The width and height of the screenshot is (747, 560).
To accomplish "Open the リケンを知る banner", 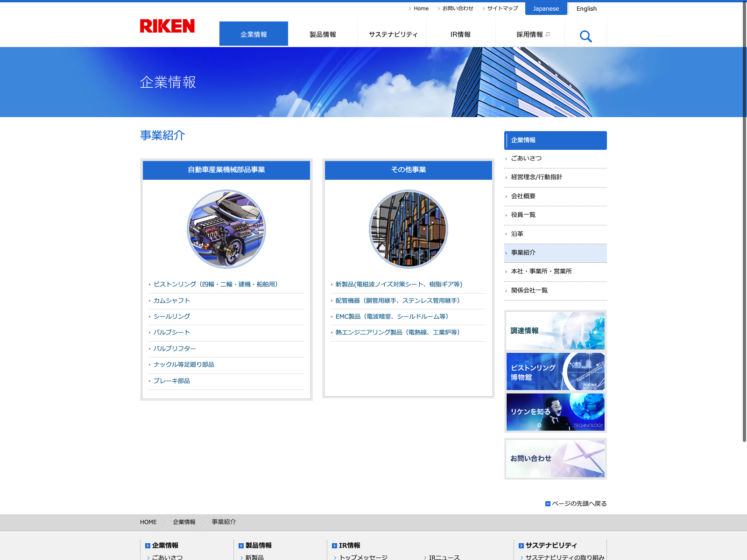I will pyautogui.click(x=555, y=412).
